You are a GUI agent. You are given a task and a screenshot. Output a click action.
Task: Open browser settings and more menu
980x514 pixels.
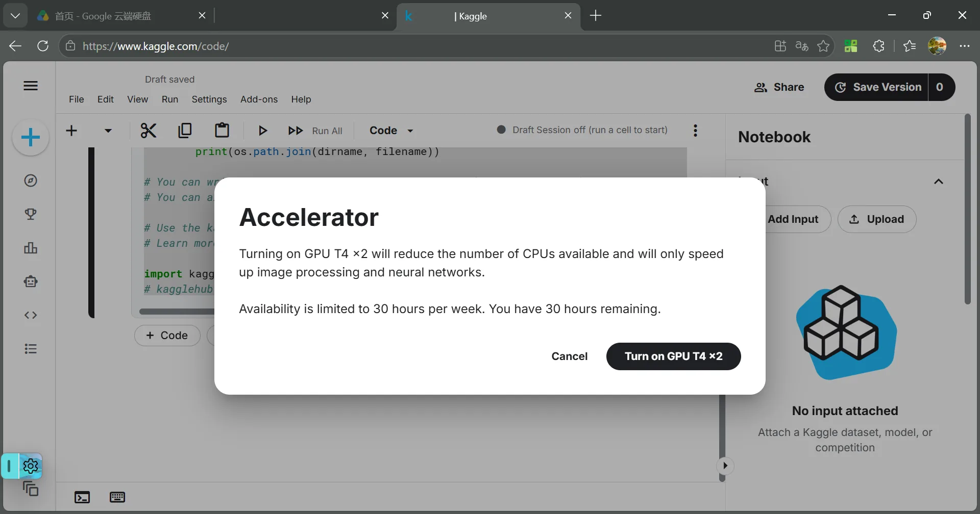[964, 46]
